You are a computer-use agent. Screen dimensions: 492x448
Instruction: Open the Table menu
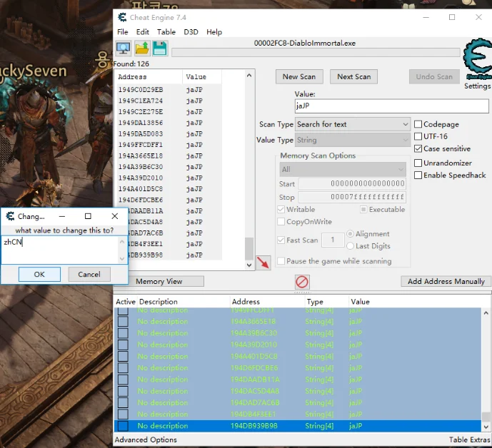coord(166,32)
